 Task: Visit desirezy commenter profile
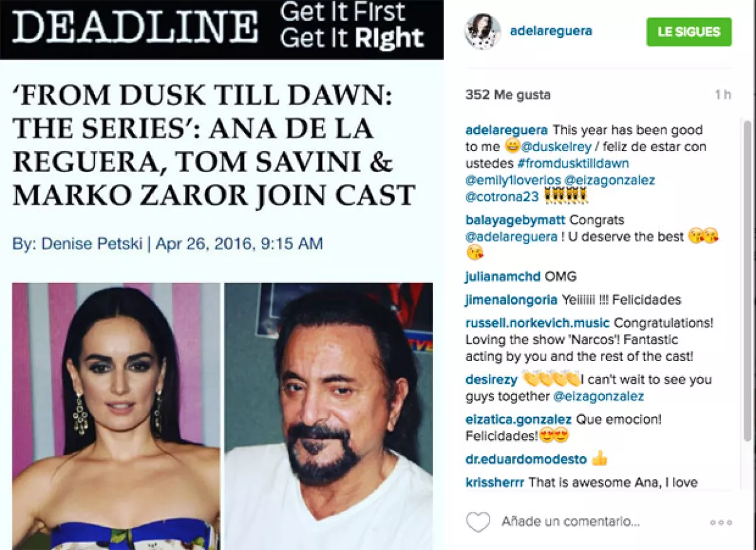(491, 379)
